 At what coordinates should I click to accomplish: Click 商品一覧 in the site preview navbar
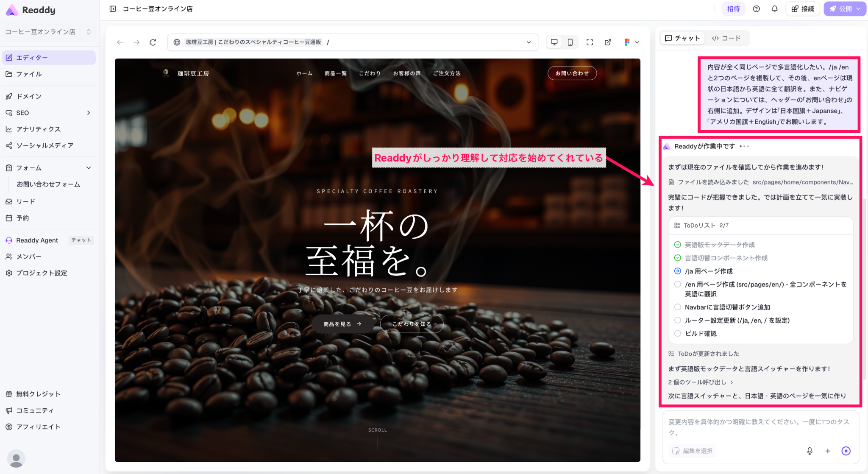click(336, 73)
